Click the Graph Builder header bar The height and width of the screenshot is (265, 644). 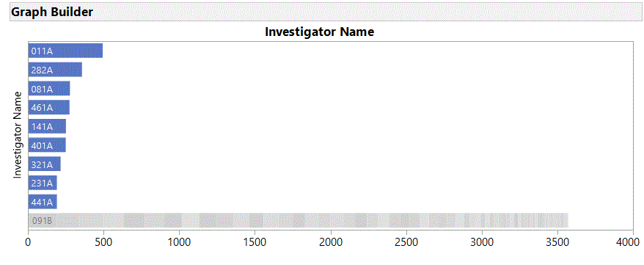326,12
